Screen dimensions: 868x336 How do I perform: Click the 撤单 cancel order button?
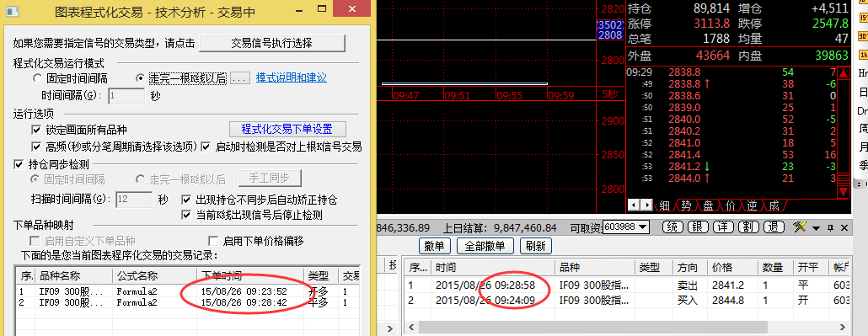pyautogui.click(x=435, y=245)
